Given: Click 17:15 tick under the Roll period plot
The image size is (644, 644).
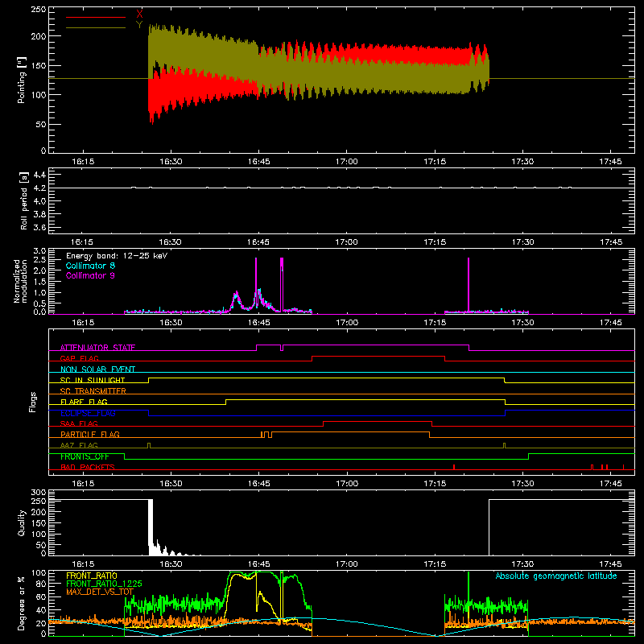Looking at the screenshot, I should 435,242.
